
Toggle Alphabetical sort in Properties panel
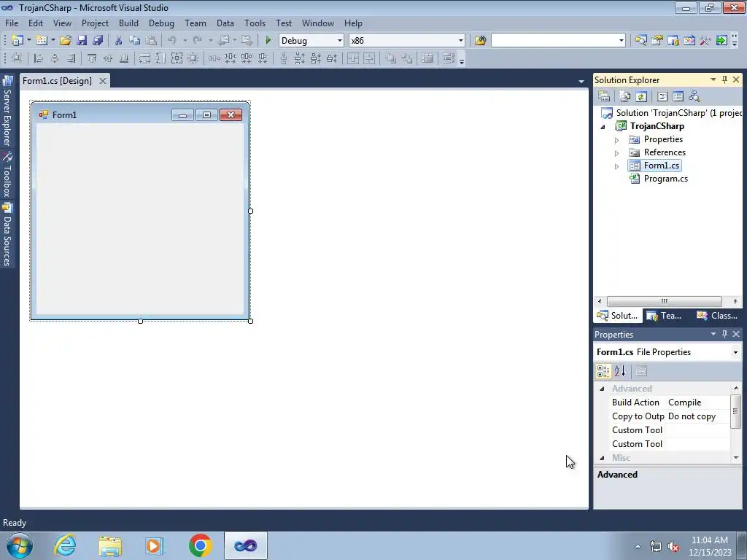point(620,371)
